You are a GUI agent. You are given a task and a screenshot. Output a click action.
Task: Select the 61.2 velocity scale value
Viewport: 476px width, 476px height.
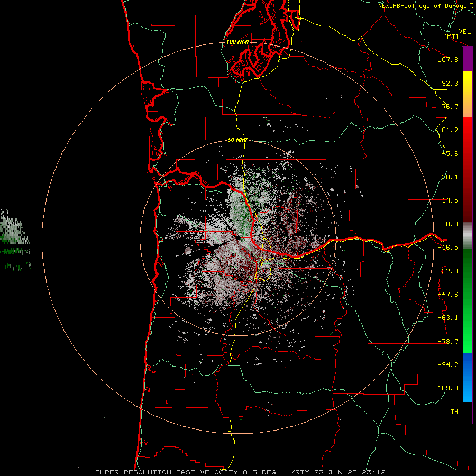pyautogui.click(x=450, y=130)
